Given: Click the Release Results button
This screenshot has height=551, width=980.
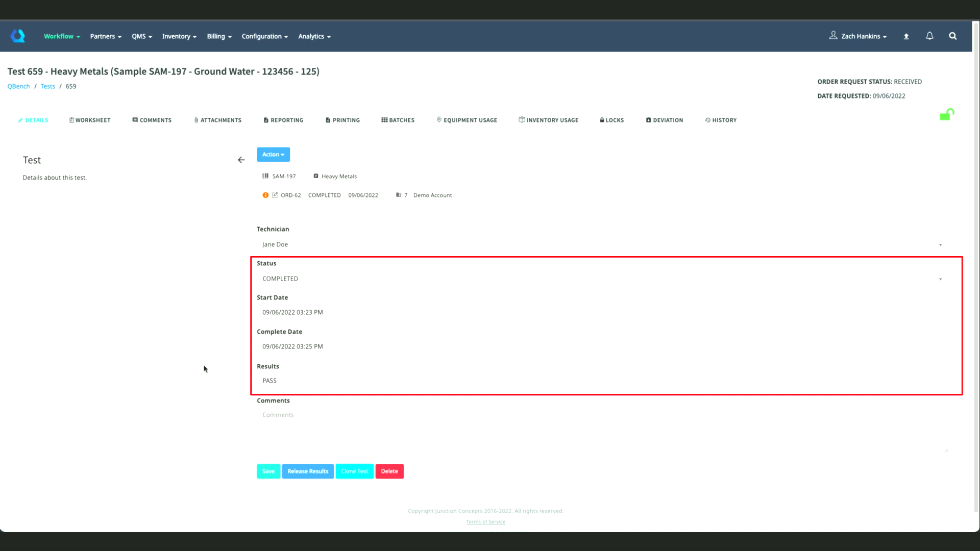Looking at the screenshot, I should 308,471.
